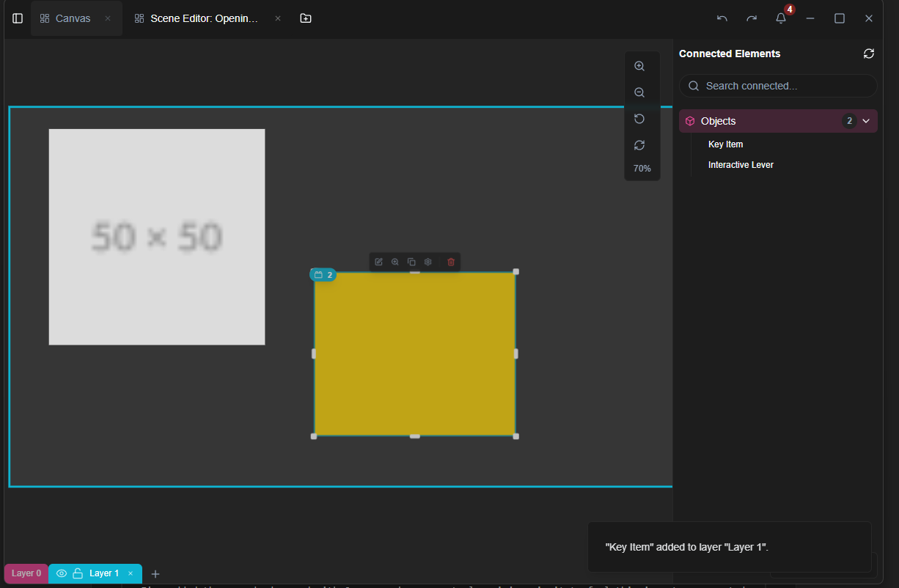Screen dimensions: 899x588
Task: Open settings gear for selected element
Action: pos(428,262)
